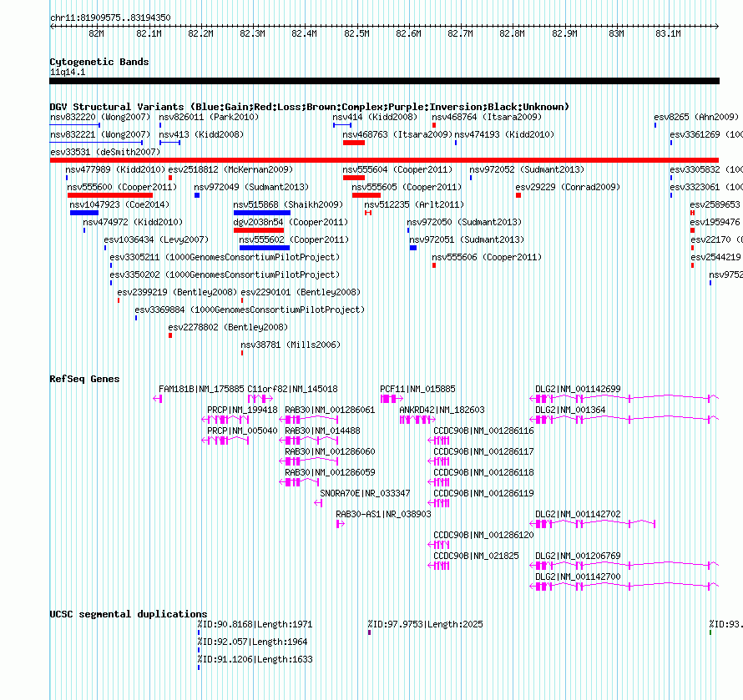743x700 pixels.
Task: Select the C11orf82|NM_145018 gene glyph
Action: (x=260, y=399)
